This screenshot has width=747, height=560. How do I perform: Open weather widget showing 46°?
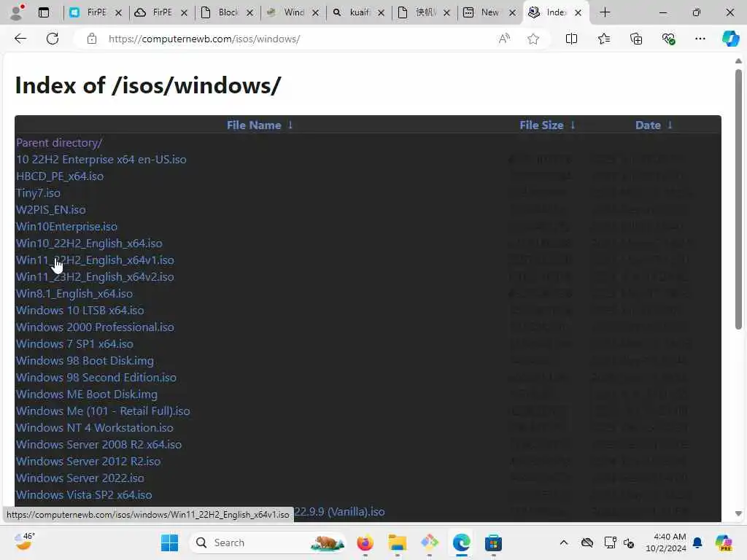click(x=24, y=542)
